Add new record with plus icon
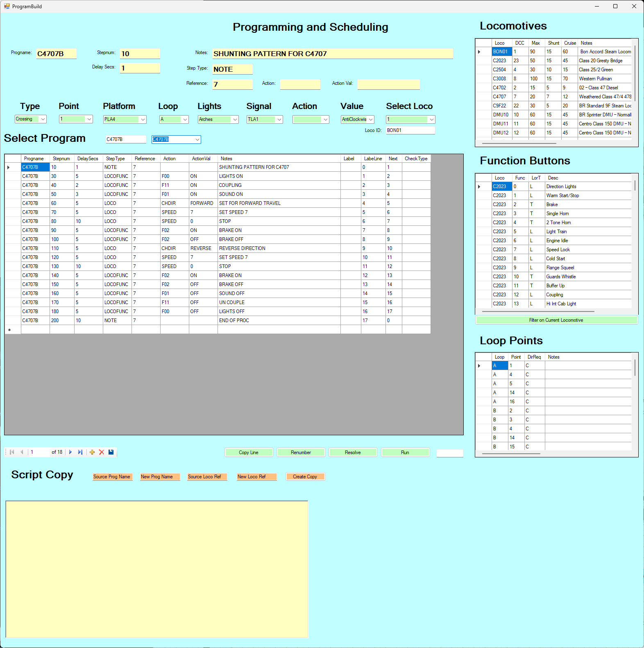The image size is (644, 648). (x=92, y=452)
